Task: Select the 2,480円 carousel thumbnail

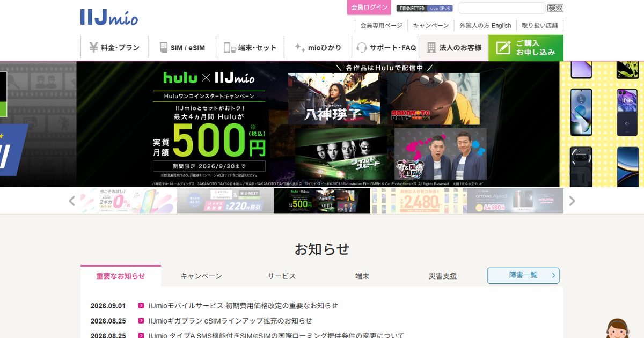Action: click(419, 201)
